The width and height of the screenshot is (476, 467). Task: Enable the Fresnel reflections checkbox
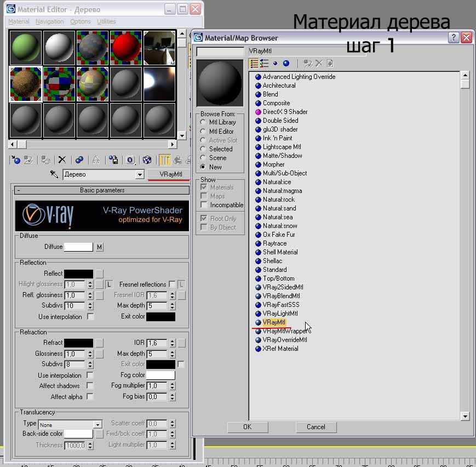click(172, 284)
